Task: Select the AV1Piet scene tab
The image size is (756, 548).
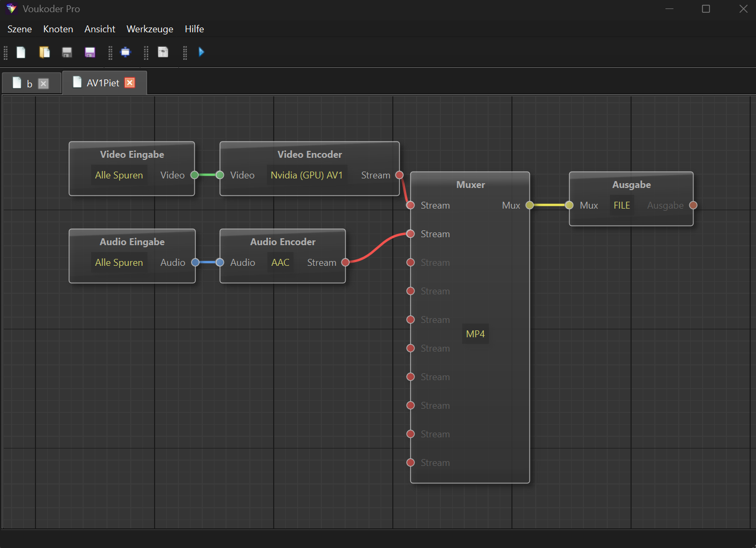Action: 104,83
